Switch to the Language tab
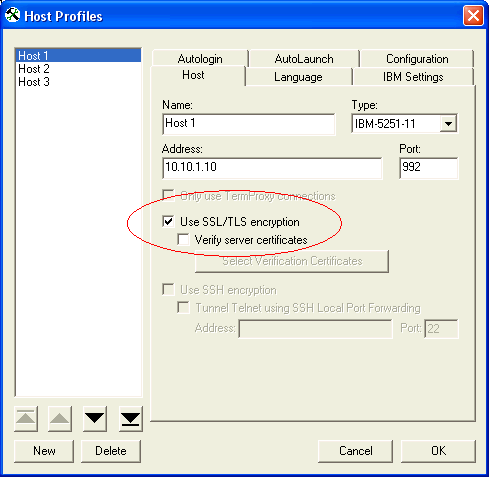This screenshot has height=477, width=489. (x=298, y=77)
